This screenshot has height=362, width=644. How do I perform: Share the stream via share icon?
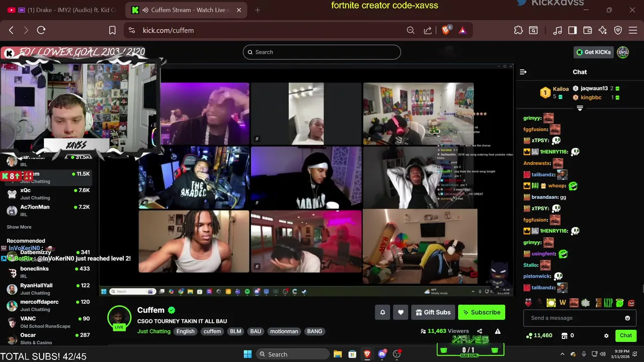(x=479, y=331)
